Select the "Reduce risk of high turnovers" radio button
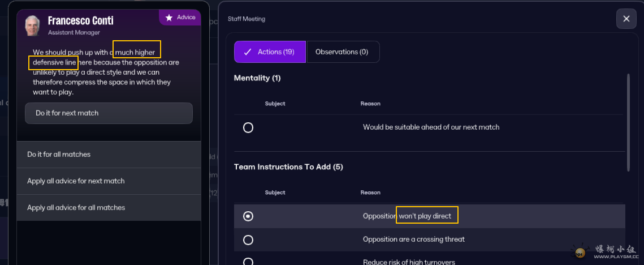 point(248,261)
